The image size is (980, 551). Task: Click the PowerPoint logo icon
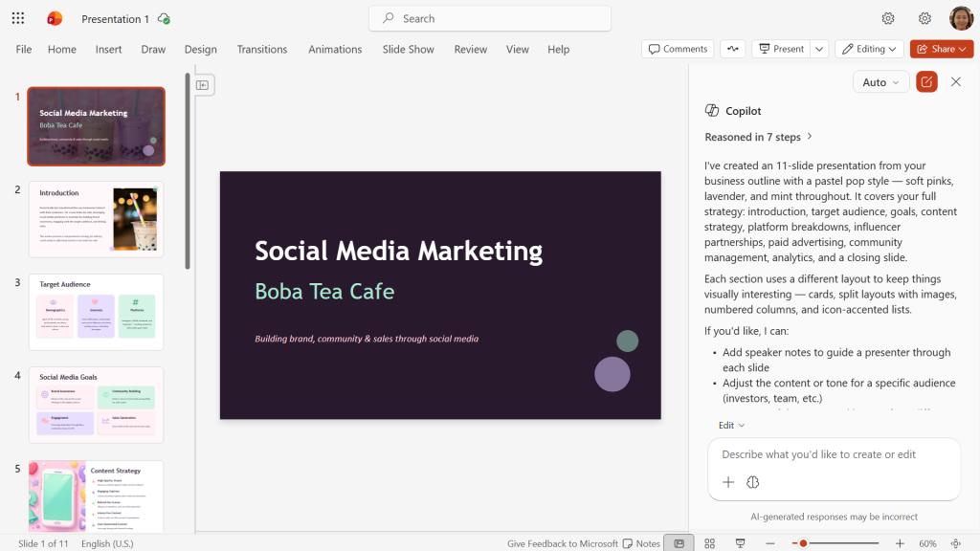[55, 18]
